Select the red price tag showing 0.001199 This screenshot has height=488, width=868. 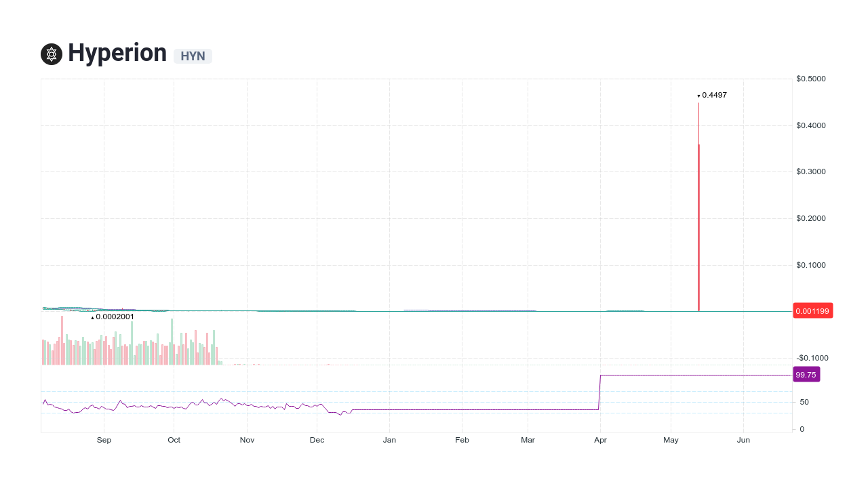click(x=812, y=310)
